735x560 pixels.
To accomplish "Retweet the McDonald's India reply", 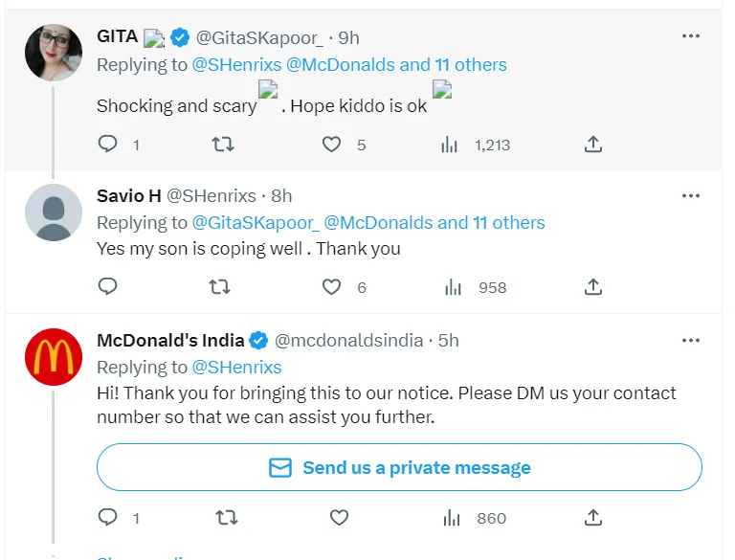I will coord(227,518).
